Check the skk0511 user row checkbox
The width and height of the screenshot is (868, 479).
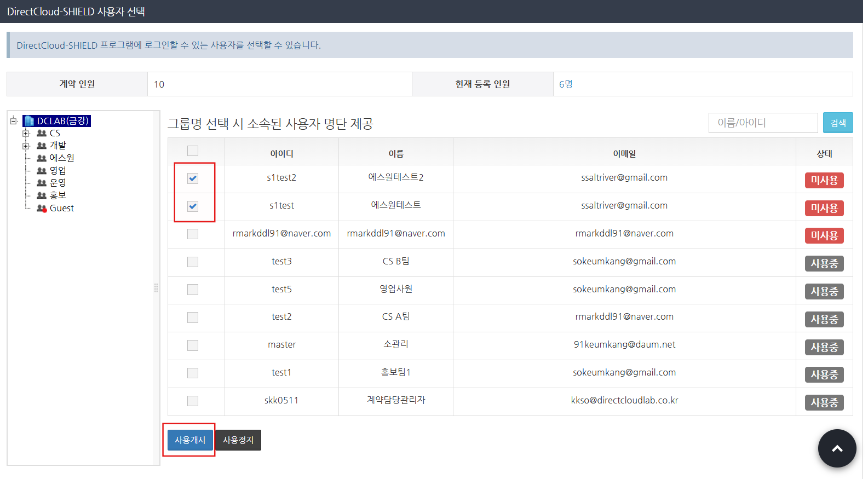(x=193, y=401)
